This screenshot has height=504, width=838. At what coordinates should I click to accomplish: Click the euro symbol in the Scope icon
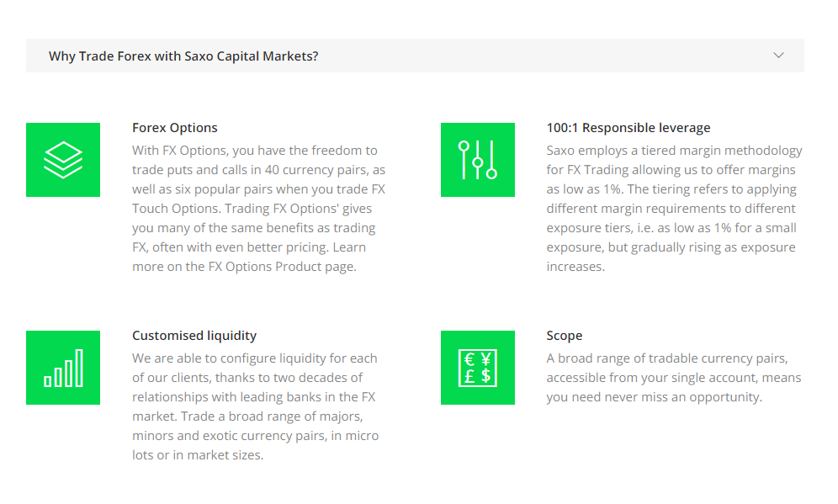tap(469, 359)
